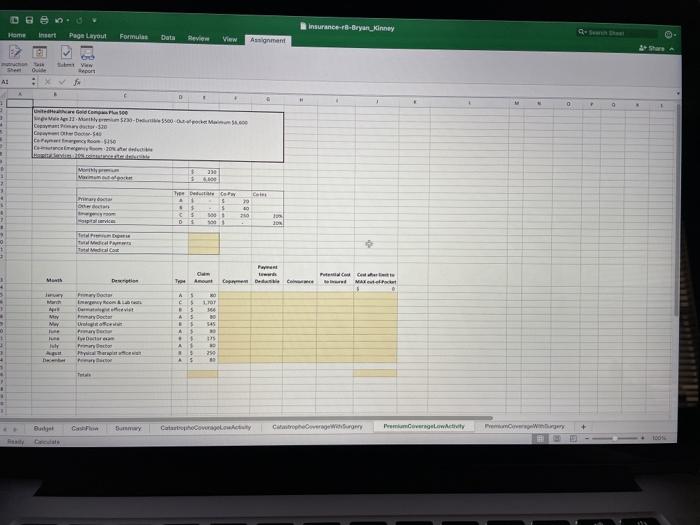Switch to Page Layout view icon

click(x=557, y=438)
